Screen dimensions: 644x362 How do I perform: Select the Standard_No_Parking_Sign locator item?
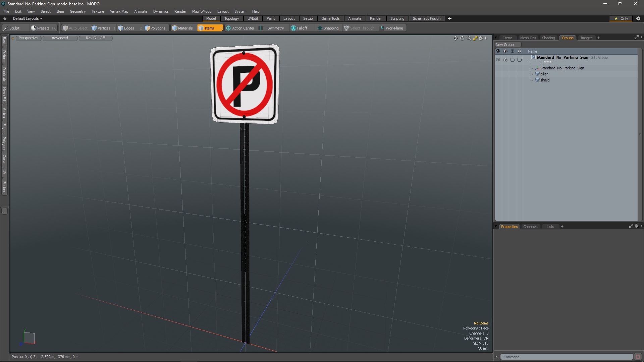coord(562,68)
